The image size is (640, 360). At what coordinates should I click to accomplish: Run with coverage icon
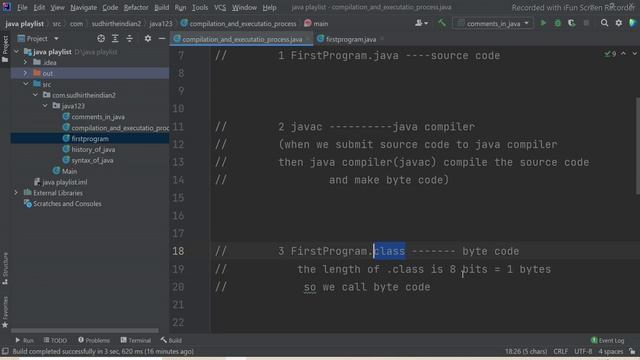(571, 23)
